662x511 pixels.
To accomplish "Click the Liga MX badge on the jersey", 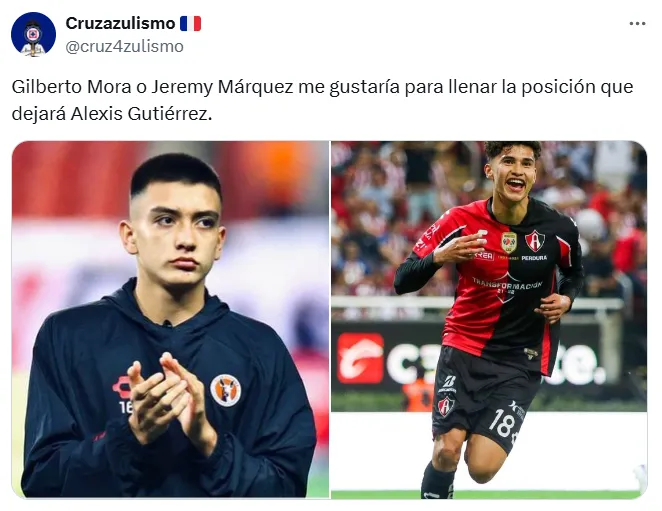I will (x=509, y=242).
